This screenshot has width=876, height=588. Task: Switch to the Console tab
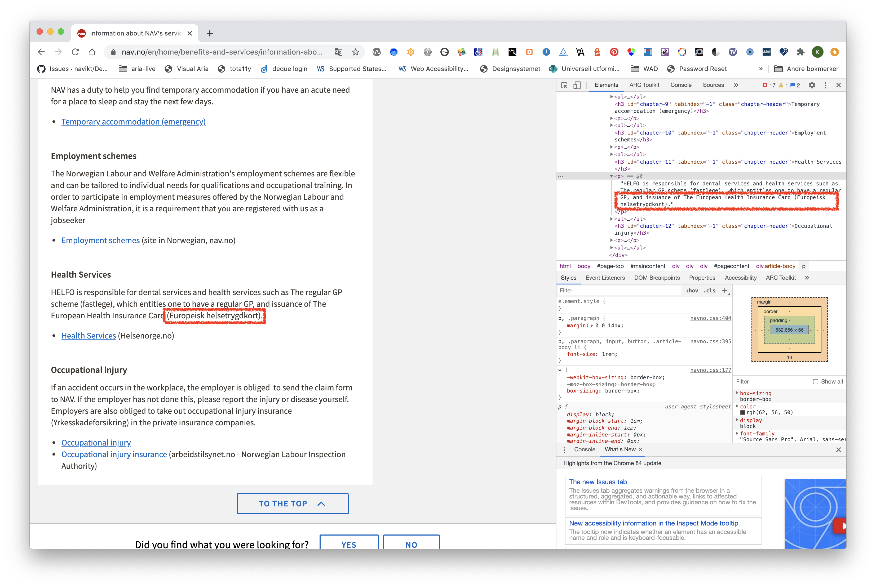point(680,85)
